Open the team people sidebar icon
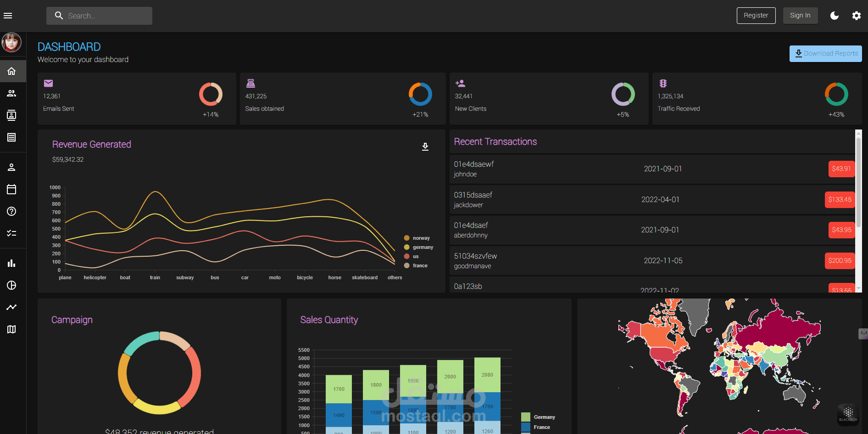This screenshot has height=434, width=868. point(11,93)
